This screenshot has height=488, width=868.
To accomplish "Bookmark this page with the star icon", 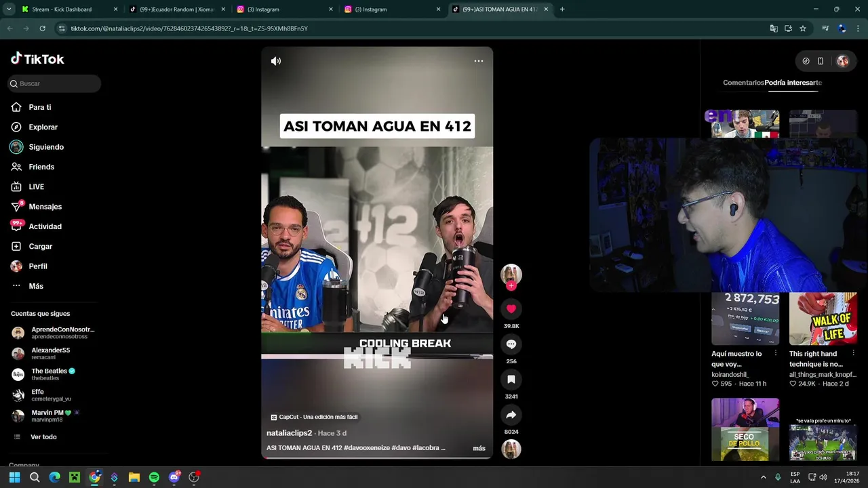I will [803, 28].
